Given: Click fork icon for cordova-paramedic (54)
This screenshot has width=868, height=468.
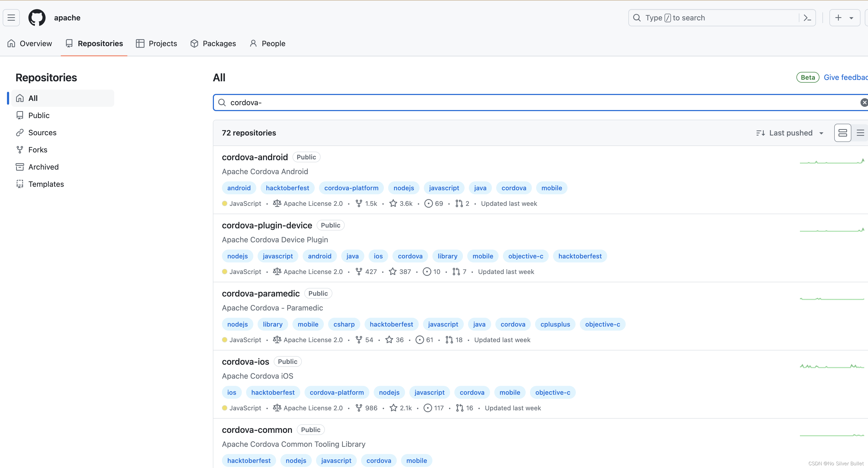Looking at the screenshot, I should [x=359, y=340].
